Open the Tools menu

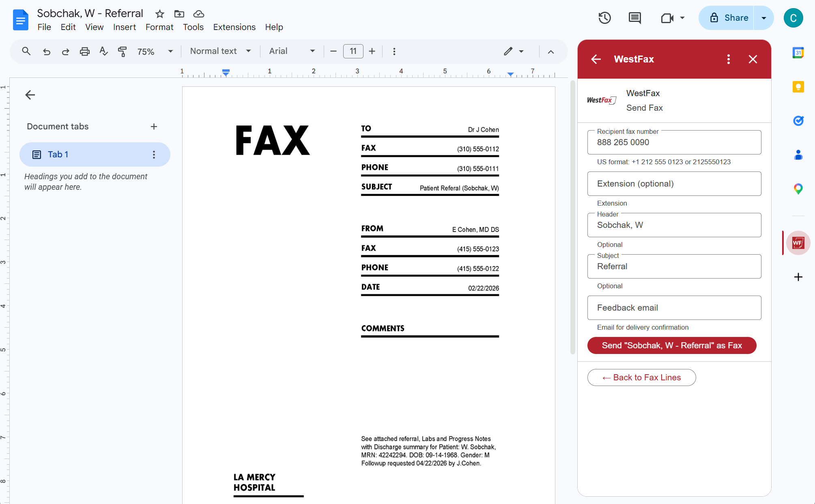[x=193, y=27]
